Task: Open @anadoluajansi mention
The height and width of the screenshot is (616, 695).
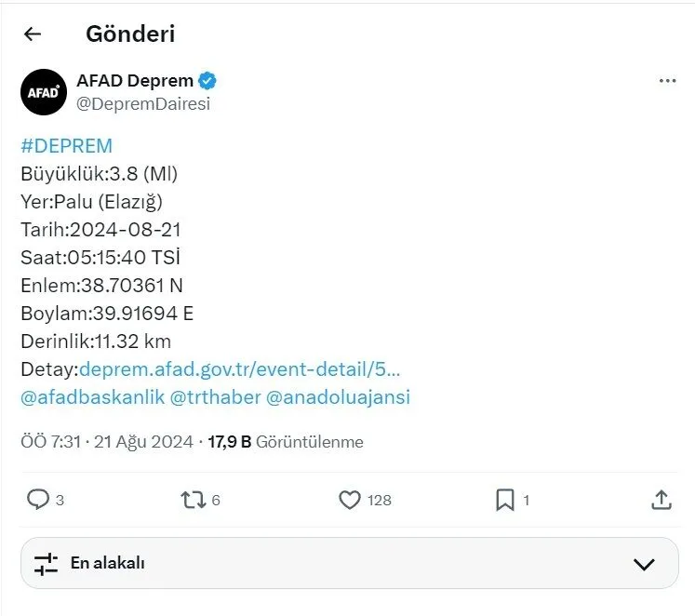Action: click(x=338, y=397)
